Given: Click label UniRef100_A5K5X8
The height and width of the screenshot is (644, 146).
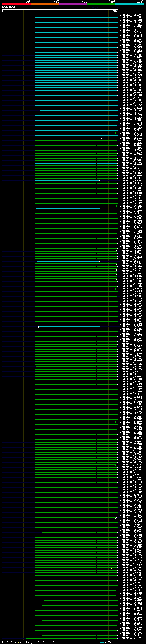Looking at the screenshot, I should point(131,550).
